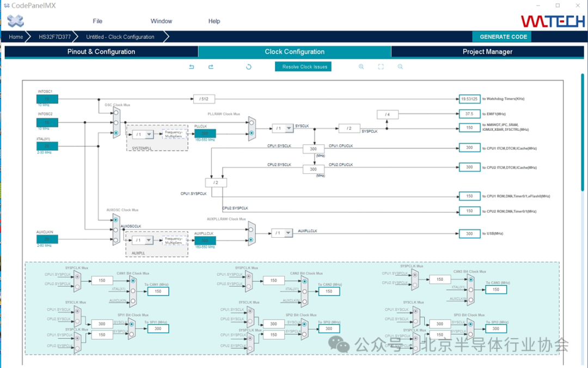Click the /4 divider box for EMIF1
Viewport: 588px width, 368px height.
coord(388,114)
